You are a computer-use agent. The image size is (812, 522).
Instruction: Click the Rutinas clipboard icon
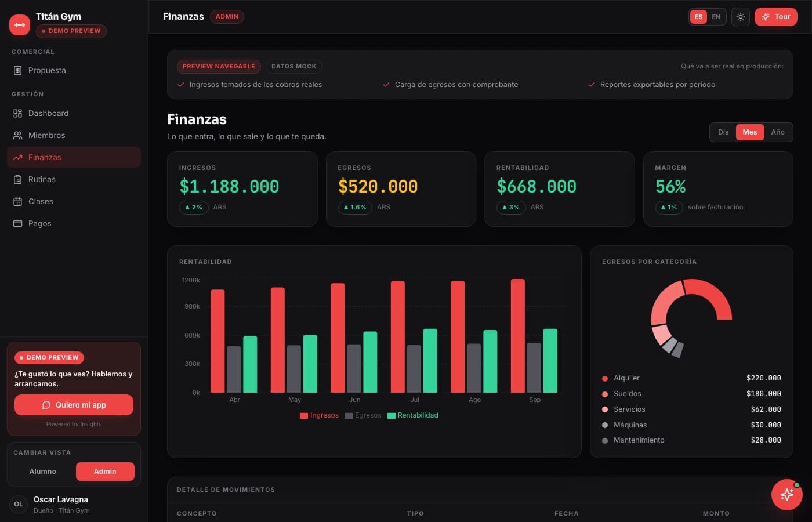tap(17, 179)
